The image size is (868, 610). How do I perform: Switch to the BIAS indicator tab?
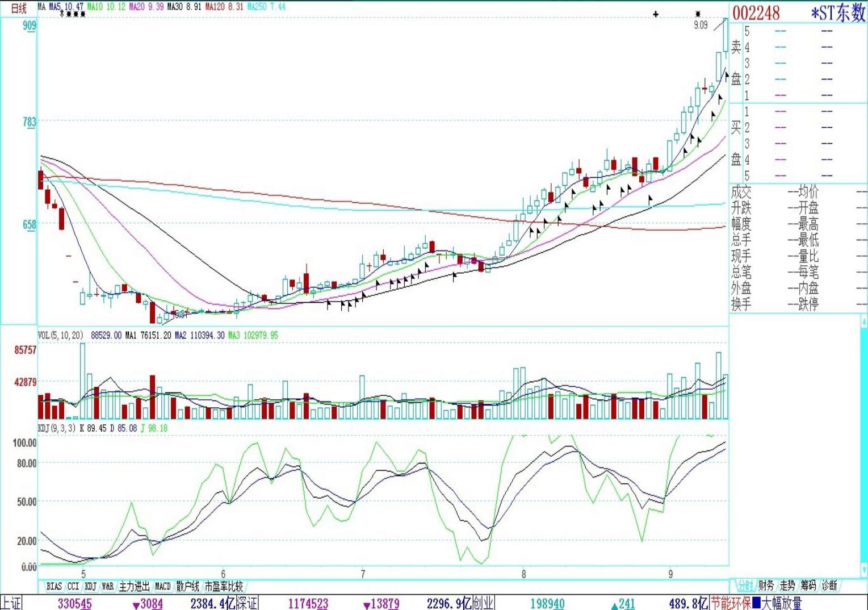pos(54,586)
